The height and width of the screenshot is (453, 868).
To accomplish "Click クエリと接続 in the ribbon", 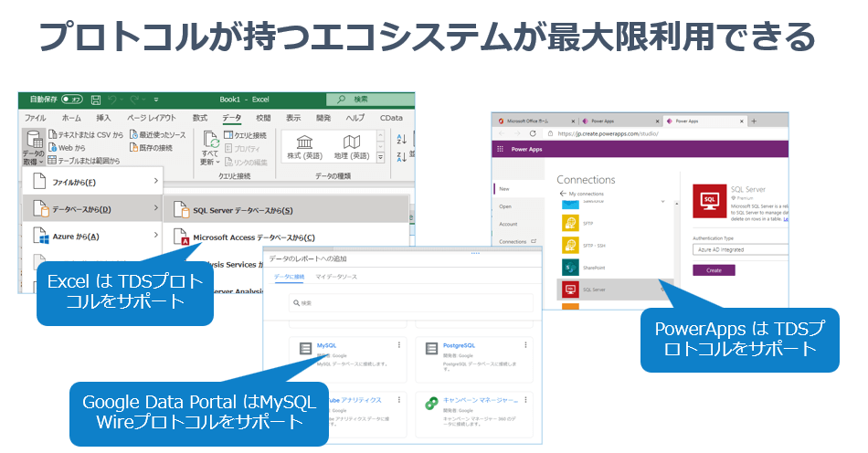I will 245,135.
